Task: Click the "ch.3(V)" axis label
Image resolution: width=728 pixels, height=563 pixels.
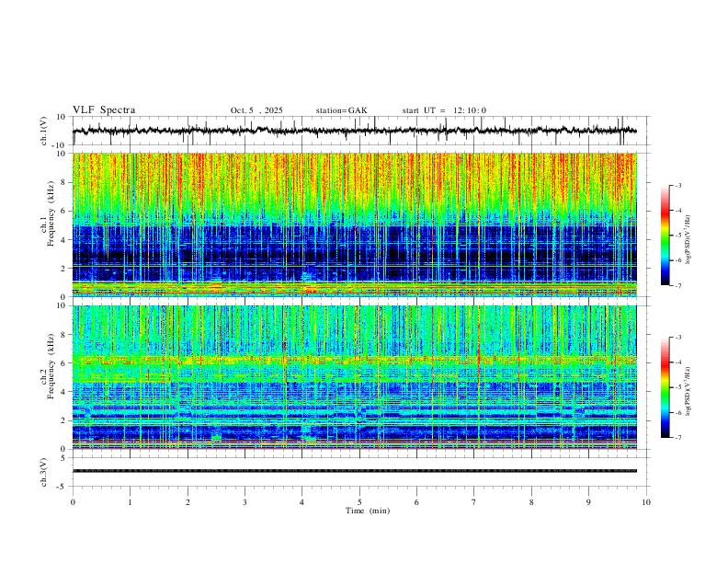Action: [x=44, y=472]
